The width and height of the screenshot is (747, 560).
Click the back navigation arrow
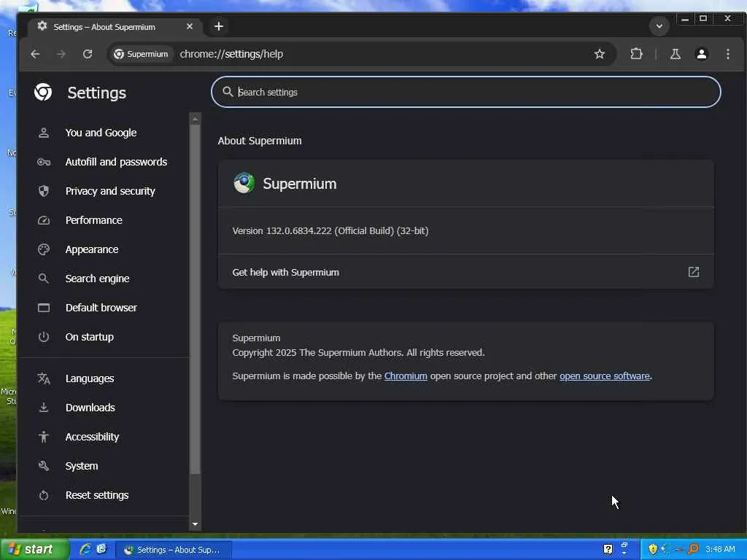pos(35,54)
